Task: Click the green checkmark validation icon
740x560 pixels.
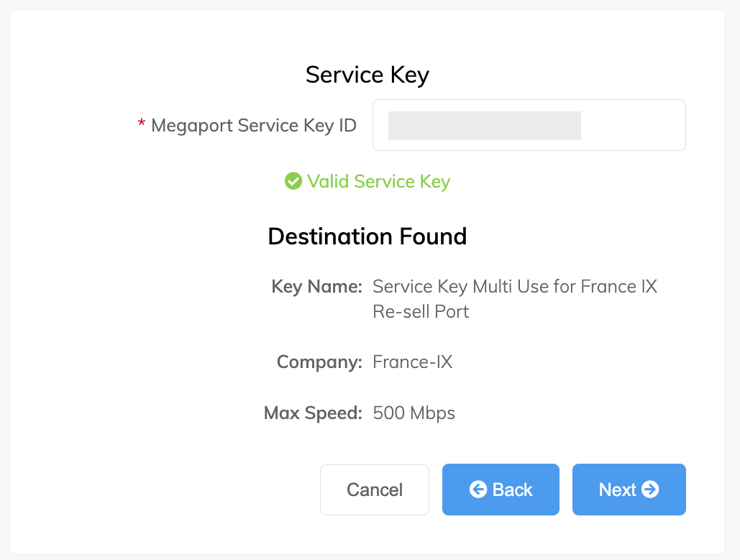Action: point(293,180)
